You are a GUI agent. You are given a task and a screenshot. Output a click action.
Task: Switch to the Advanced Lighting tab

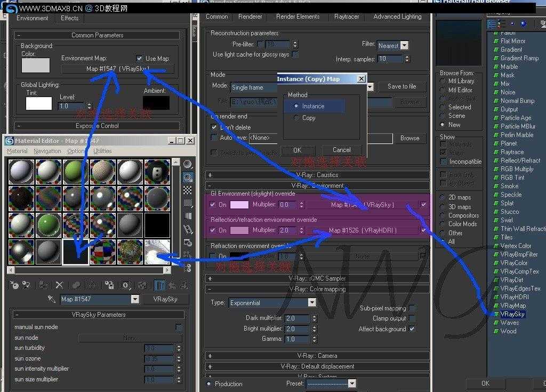click(397, 17)
